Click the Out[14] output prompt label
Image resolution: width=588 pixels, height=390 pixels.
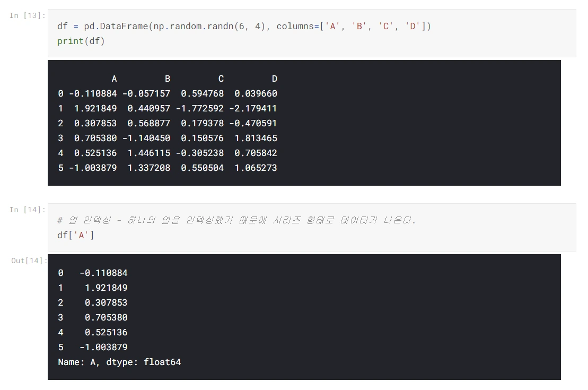pos(29,261)
